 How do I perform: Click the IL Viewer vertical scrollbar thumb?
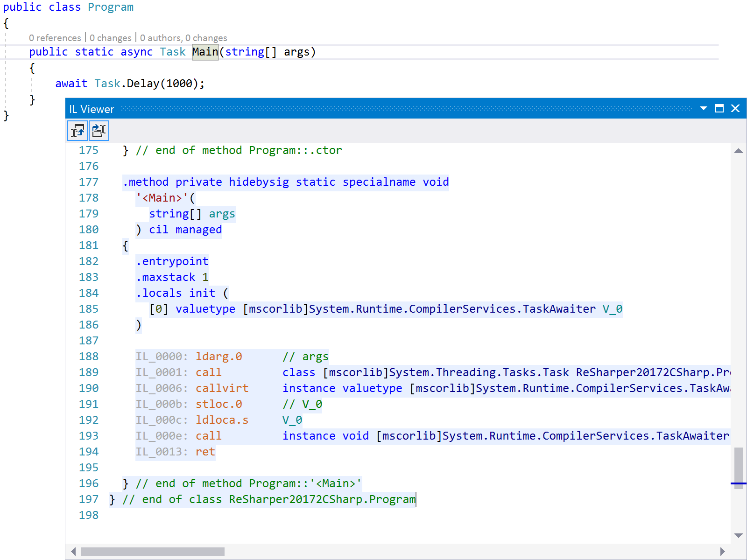coord(739,468)
